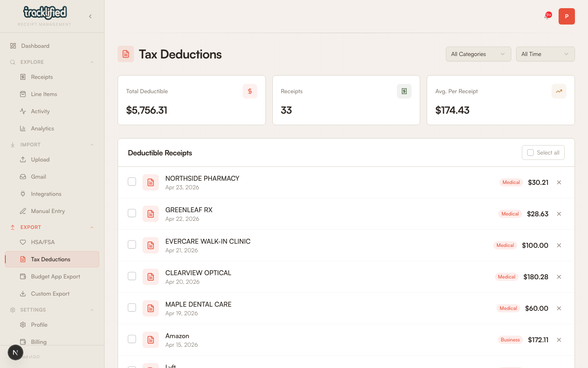
Task: Remove MAPLE DENTAL CARE receipt with X
Action: tap(559, 308)
